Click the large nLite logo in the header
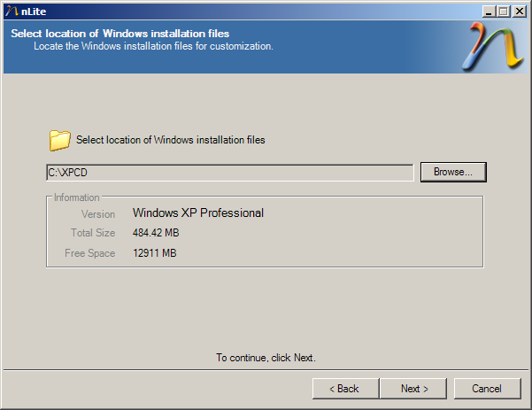 click(x=493, y=47)
